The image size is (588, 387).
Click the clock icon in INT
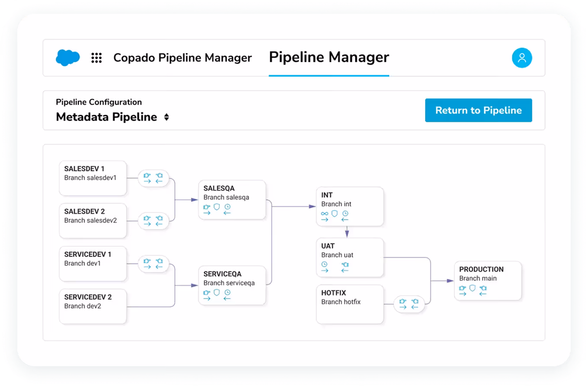tap(345, 213)
